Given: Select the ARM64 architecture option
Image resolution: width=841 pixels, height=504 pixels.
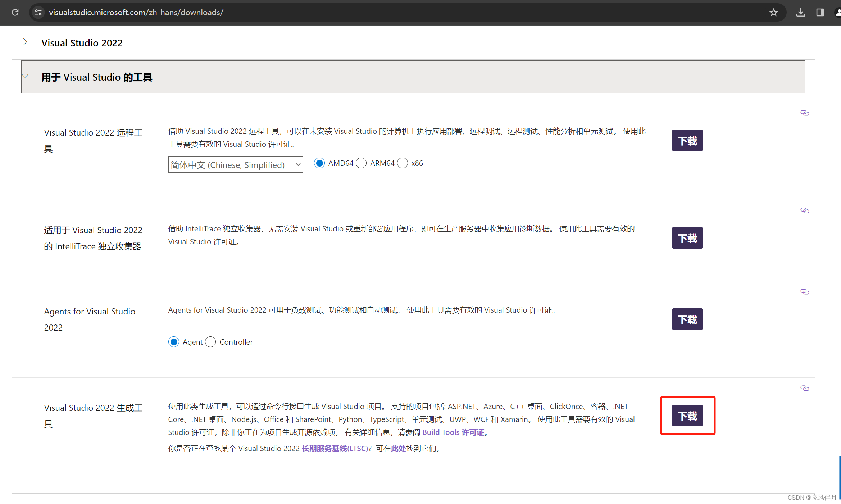Looking at the screenshot, I should pos(361,163).
